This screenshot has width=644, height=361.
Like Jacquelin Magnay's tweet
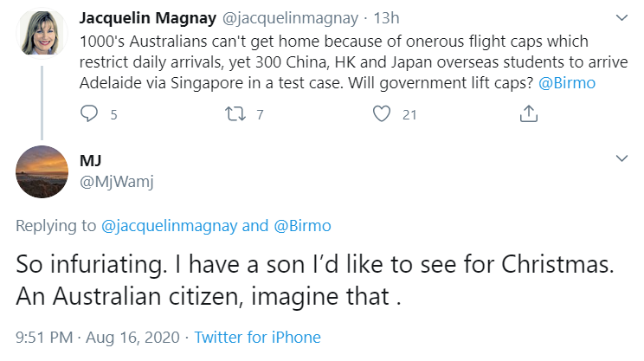click(x=382, y=113)
